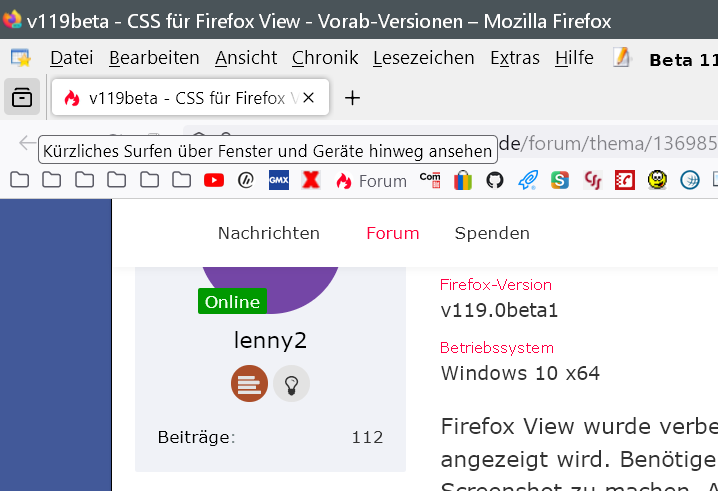
Task: Open the rocket bookmark icon
Action: point(527,180)
